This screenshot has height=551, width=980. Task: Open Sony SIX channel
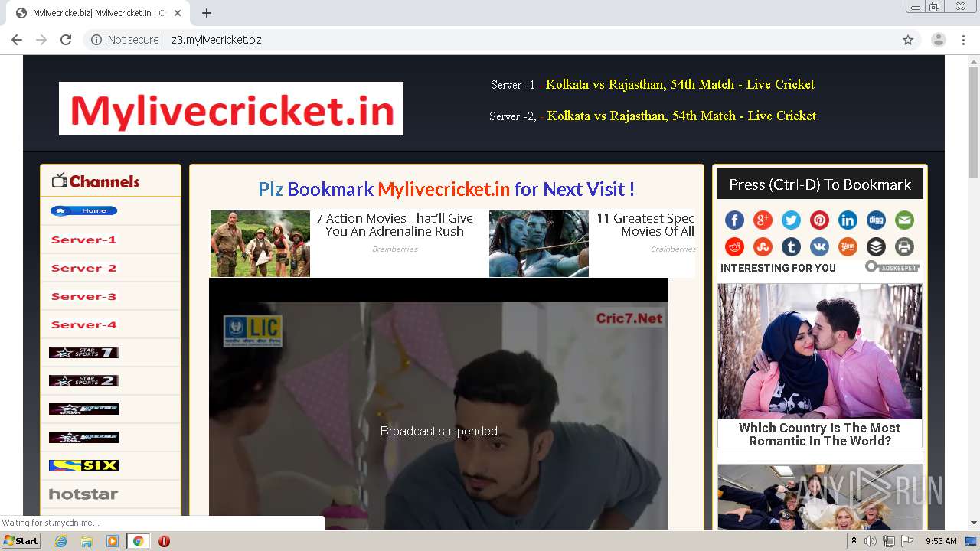click(83, 465)
